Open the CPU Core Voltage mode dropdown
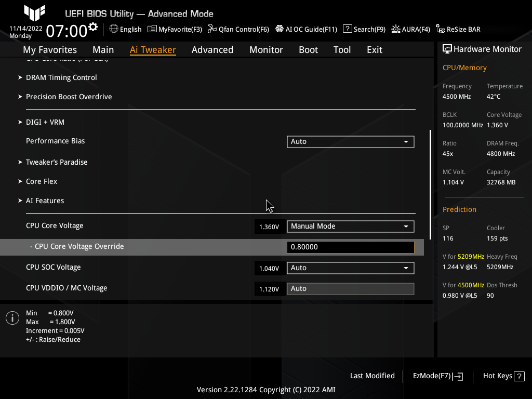Viewport: 532px width, 399px height. pos(350,226)
